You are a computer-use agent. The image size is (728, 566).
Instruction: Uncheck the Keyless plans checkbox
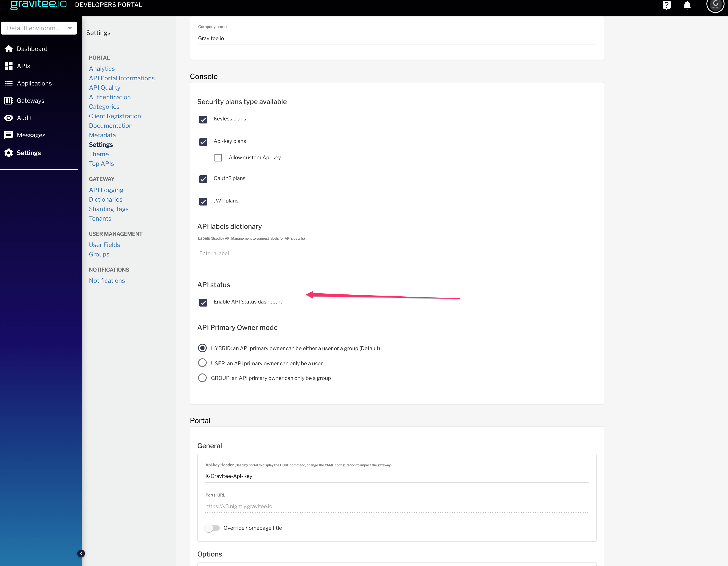click(203, 119)
